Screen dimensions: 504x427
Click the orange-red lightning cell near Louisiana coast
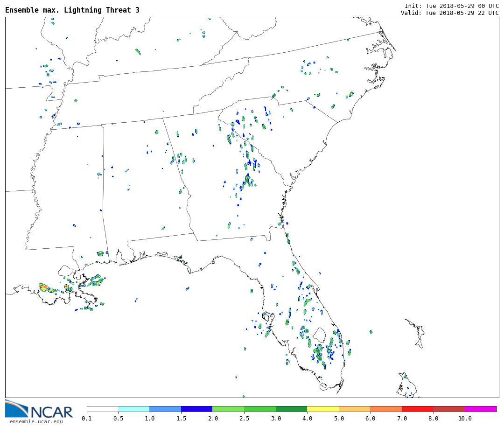[43, 287]
